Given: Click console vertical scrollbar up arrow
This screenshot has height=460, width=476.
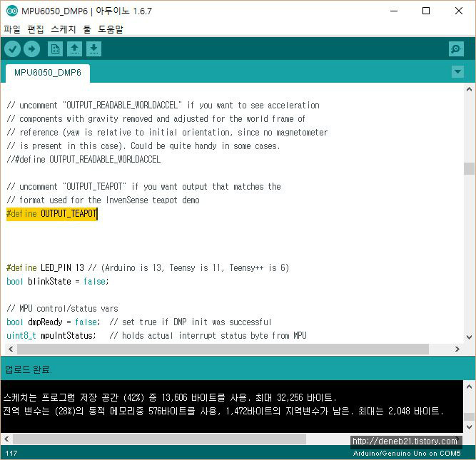Looking at the screenshot, I should pyautogui.click(x=469, y=387).
